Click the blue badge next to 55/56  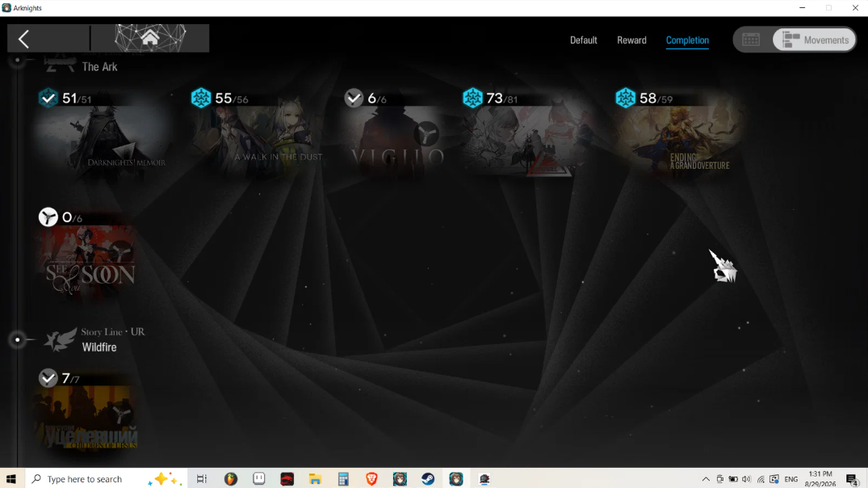[x=201, y=98]
